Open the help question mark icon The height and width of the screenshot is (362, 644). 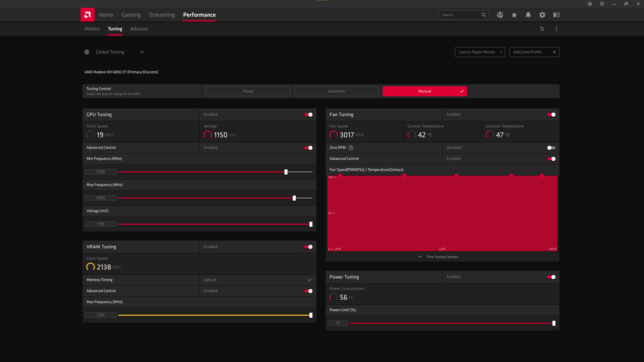coord(602,4)
